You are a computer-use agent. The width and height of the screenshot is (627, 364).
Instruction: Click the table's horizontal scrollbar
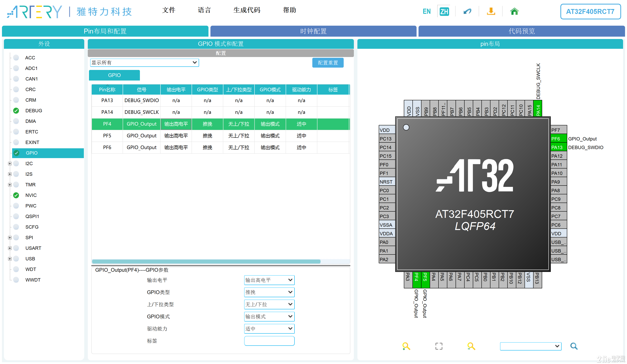pos(206,261)
